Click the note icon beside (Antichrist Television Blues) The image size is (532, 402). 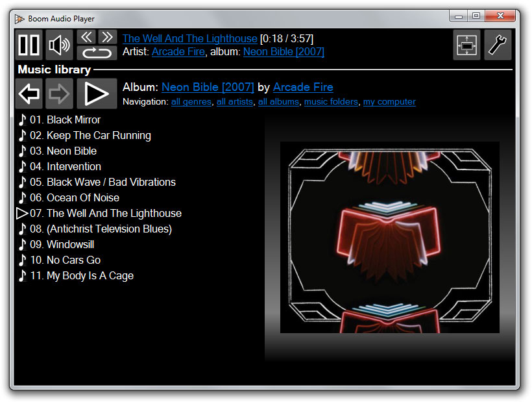pyautogui.click(x=23, y=229)
